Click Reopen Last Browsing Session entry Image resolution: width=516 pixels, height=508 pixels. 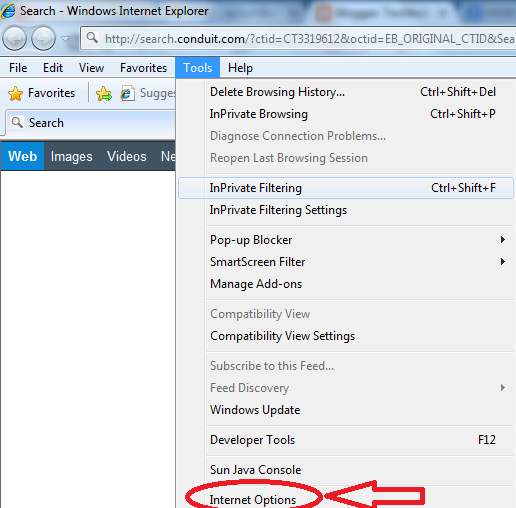pos(346,158)
